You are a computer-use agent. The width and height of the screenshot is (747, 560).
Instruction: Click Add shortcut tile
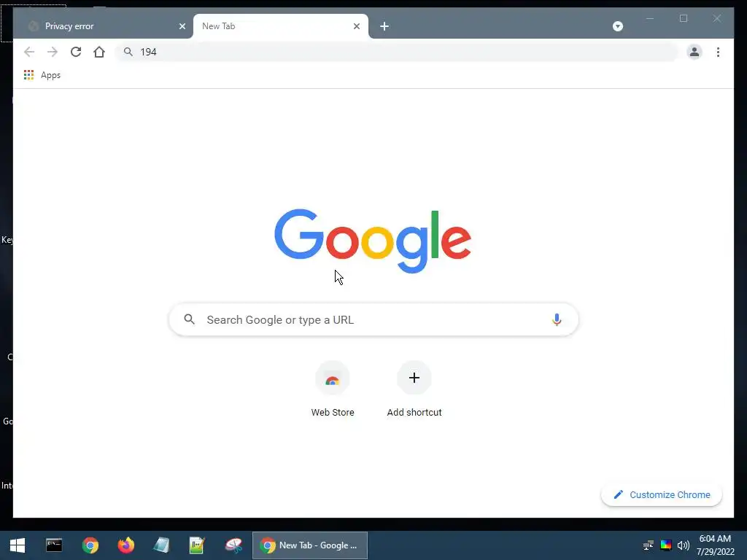click(414, 389)
